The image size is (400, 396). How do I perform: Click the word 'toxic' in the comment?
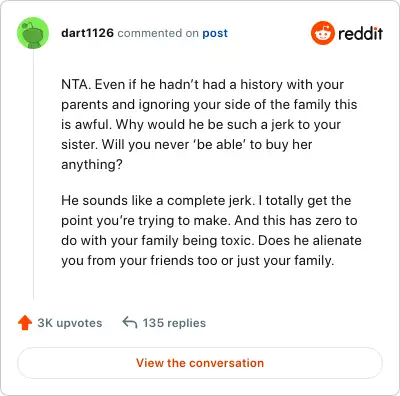coord(237,241)
